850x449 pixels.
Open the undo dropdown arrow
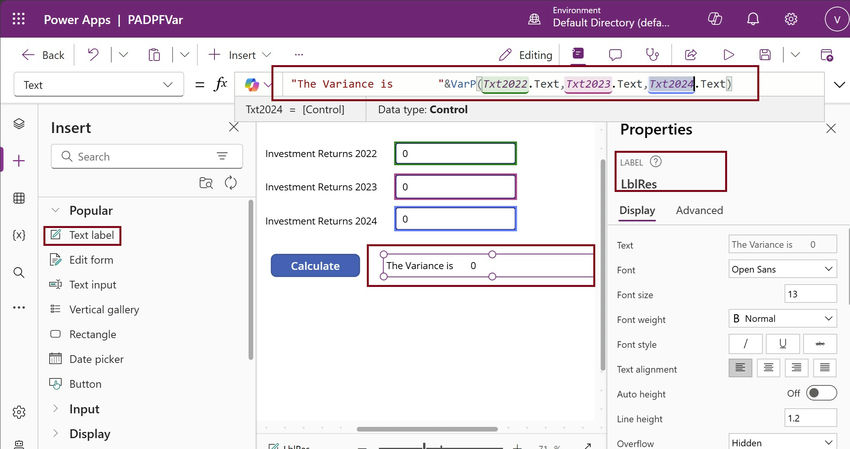(x=123, y=54)
